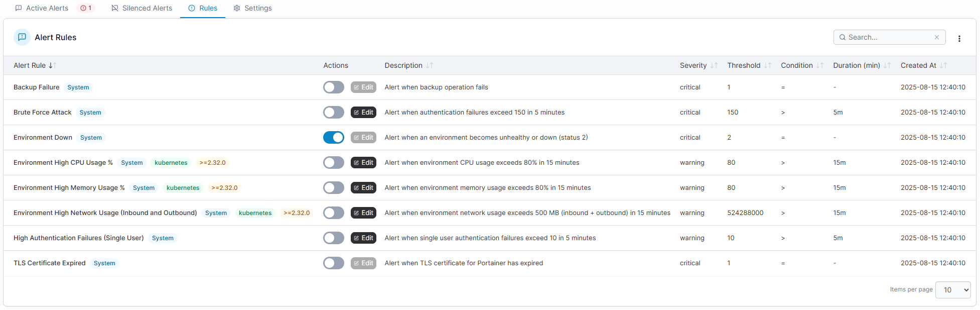Sort table by Description column icon
Screen dimensions: 980x310
tap(430, 65)
